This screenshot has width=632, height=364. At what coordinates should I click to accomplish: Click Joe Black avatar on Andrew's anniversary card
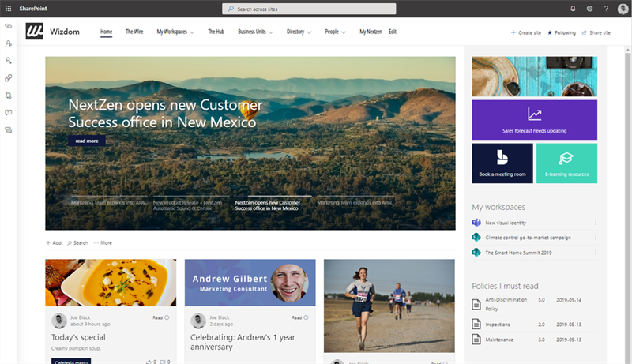point(198,321)
